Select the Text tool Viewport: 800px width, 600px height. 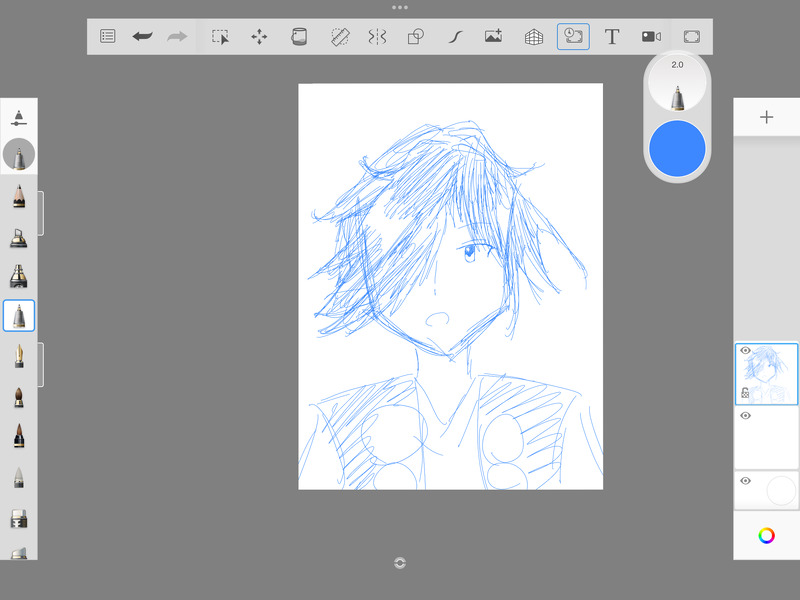(x=612, y=37)
